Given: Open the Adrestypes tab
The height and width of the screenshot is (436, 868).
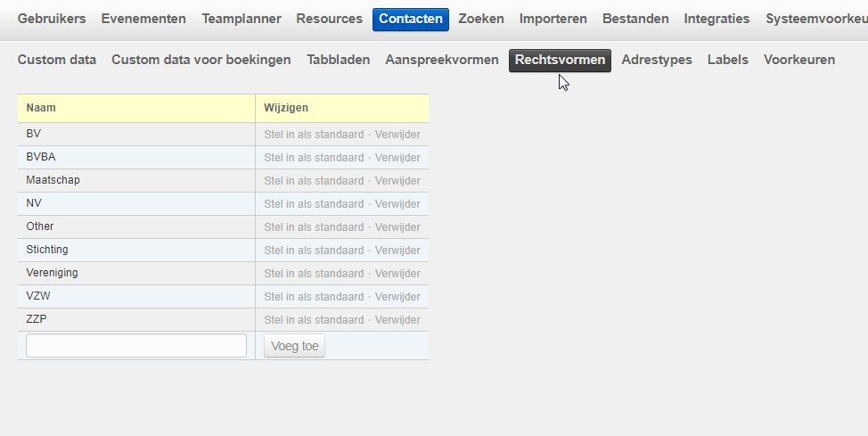Looking at the screenshot, I should tap(657, 60).
